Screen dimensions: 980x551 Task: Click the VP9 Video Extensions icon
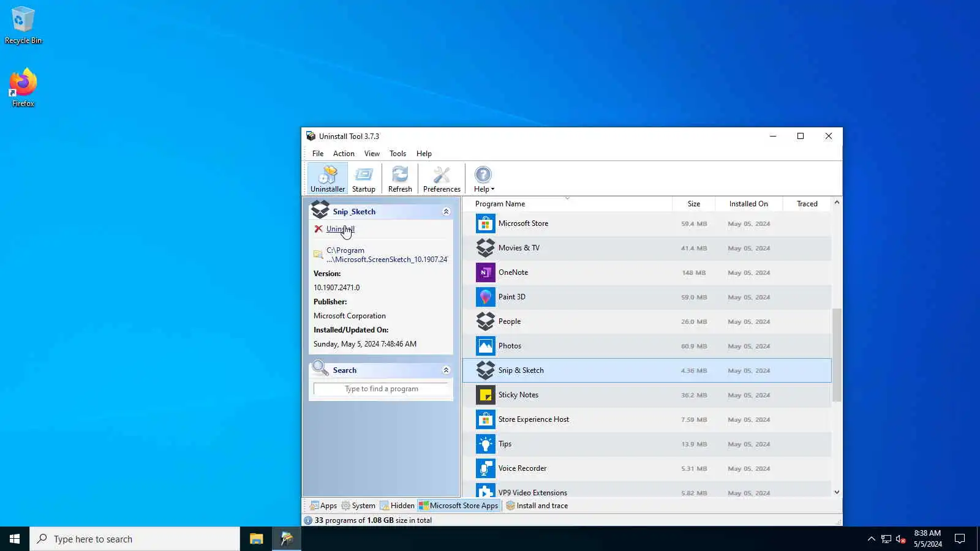485,490
